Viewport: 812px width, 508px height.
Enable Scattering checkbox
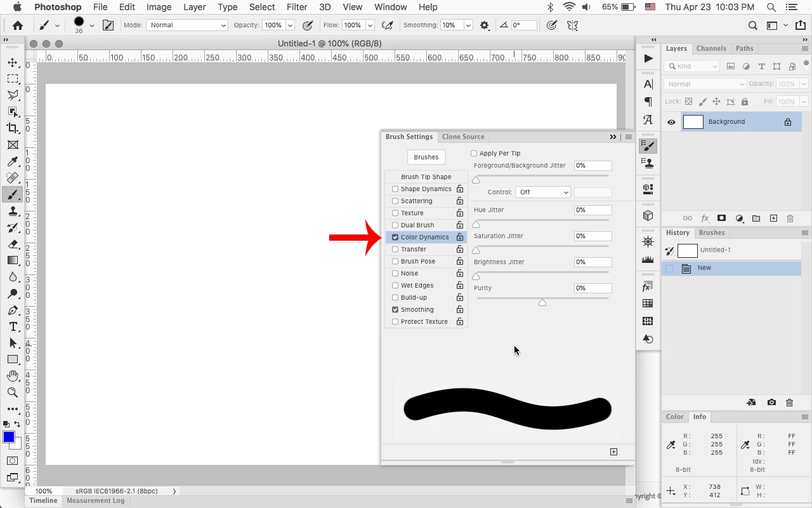(395, 201)
